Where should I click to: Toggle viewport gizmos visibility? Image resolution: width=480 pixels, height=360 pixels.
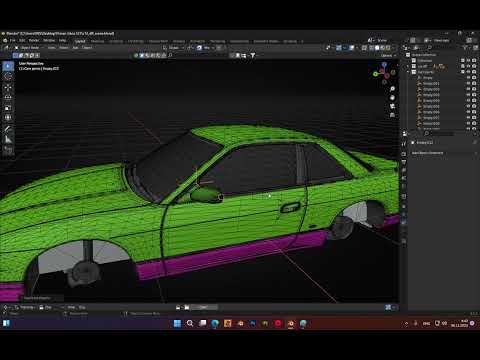pyautogui.click(x=339, y=48)
